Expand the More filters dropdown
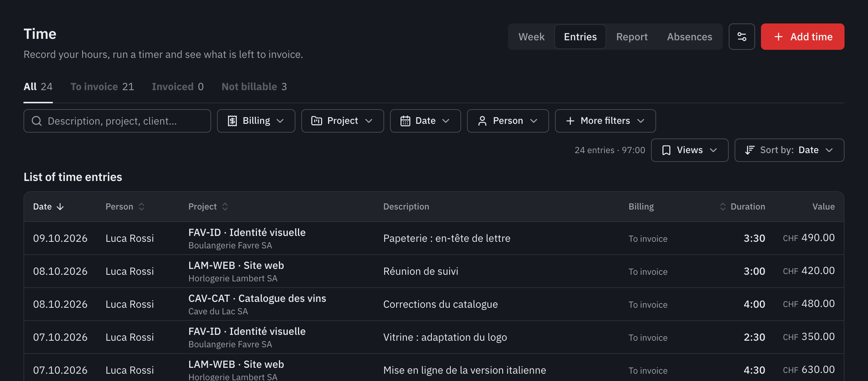This screenshot has width=868, height=381. (605, 121)
